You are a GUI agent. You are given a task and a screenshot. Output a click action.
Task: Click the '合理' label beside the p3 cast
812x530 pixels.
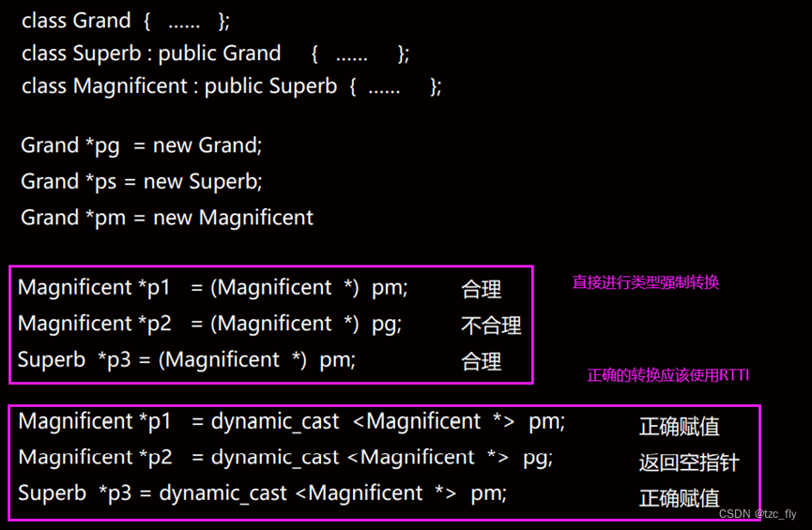(x=481, y=362)
